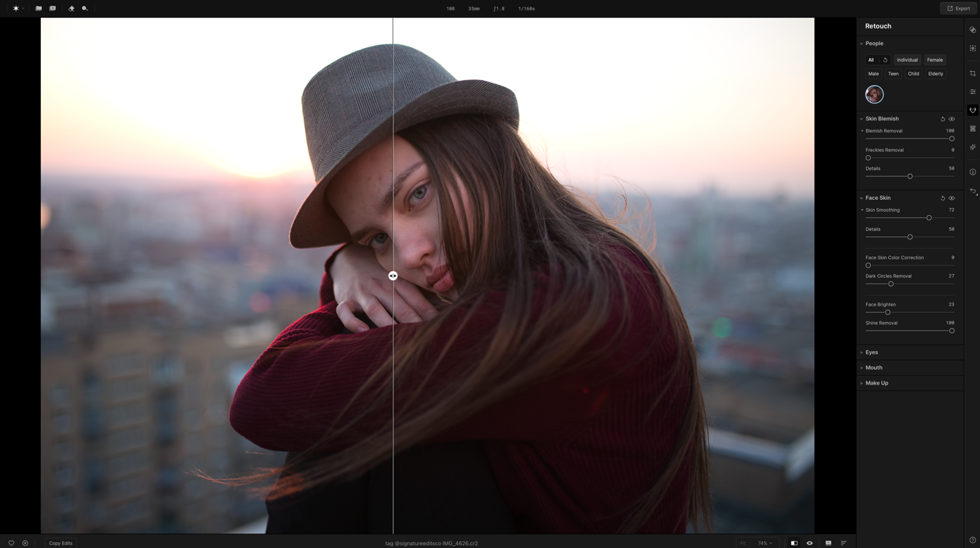980x548 pixels.
Task: Collapse the People section
Action: pyautogui.click(x=862, y=43)
